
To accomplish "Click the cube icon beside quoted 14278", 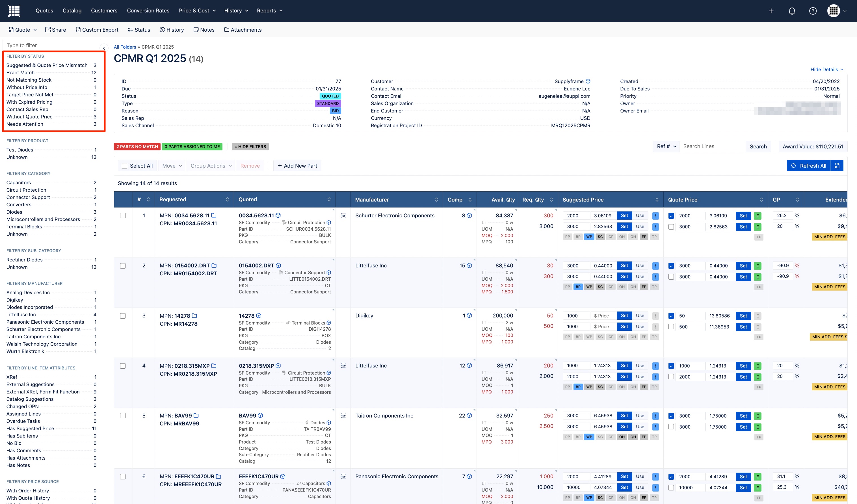I will [x=259, y=315].
